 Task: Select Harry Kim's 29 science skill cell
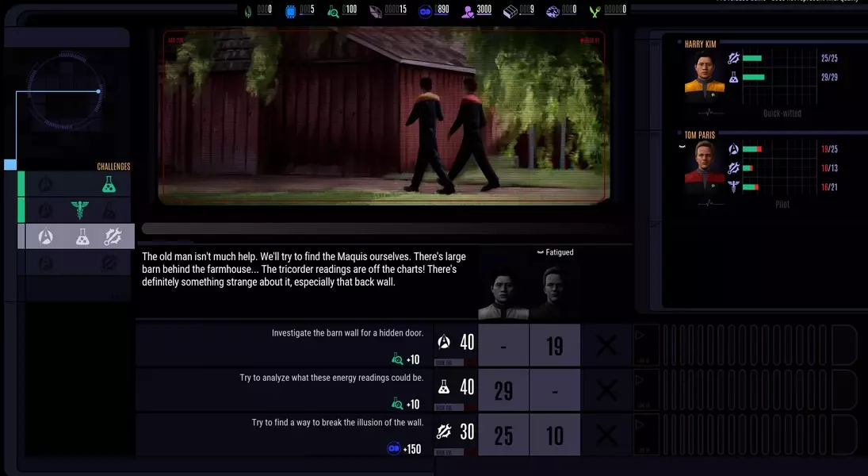(503, 390)
